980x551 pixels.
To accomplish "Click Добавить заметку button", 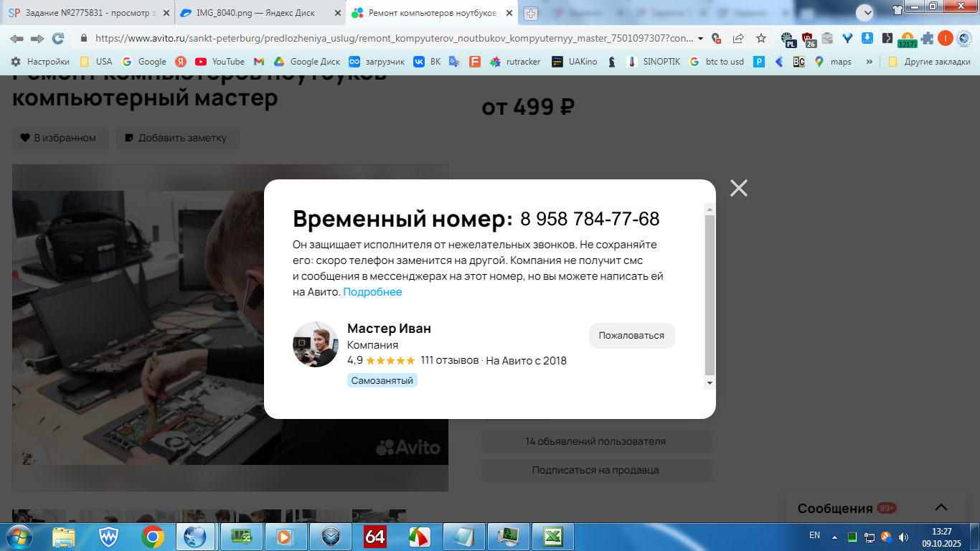I will click(x=177, y=138).
